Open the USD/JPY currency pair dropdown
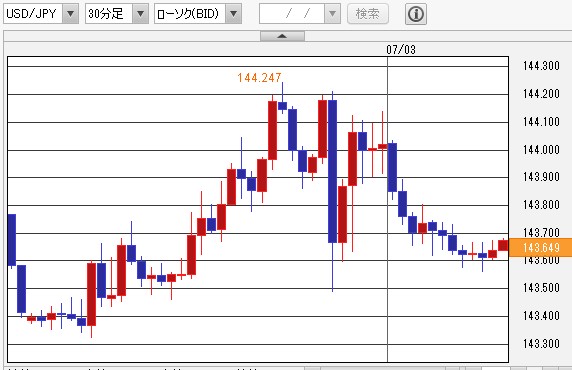 coord(70,14)
